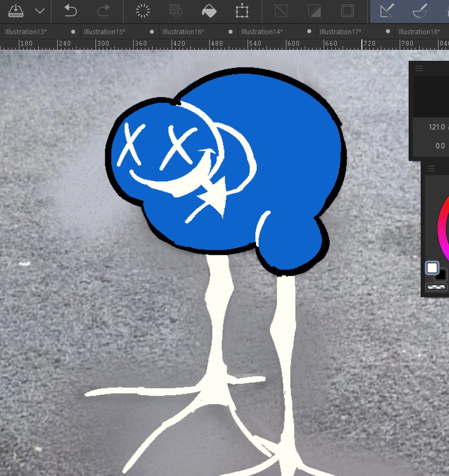Select the black sub color swatch

442,275
